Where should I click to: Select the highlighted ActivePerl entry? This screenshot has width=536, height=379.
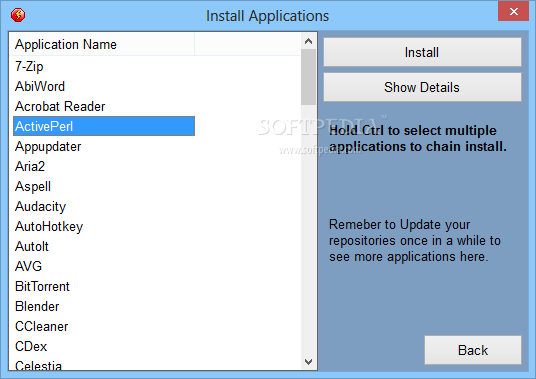104,126
